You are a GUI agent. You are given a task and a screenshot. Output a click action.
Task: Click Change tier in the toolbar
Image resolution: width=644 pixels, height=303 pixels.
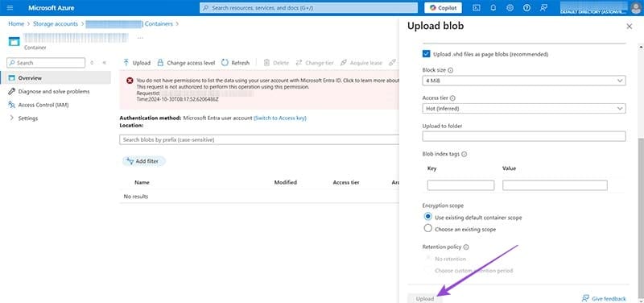tap(315, 63)
